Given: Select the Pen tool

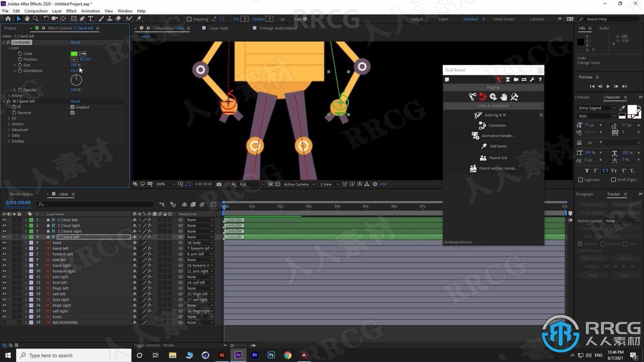Looking at the screenshot, I should click(x=82, y=19).
